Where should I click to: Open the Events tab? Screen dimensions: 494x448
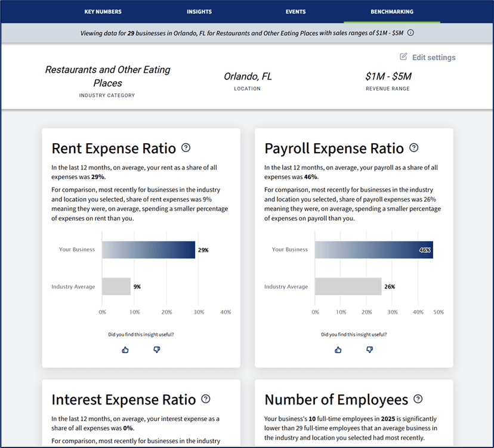(x=295, y=11)
